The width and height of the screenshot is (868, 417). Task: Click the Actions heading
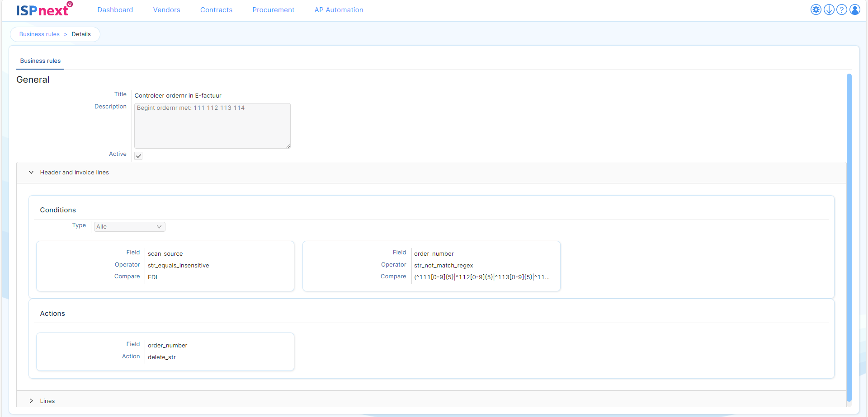click(x=52, y=314)
